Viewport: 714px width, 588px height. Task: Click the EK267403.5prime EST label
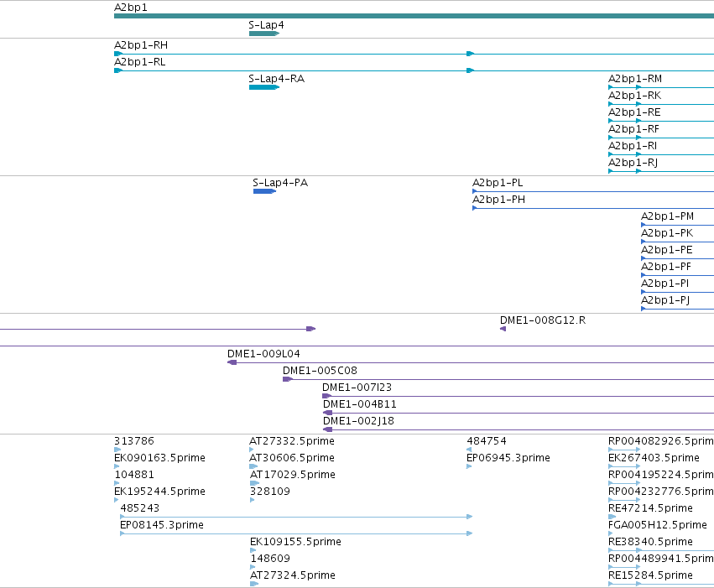654,458
